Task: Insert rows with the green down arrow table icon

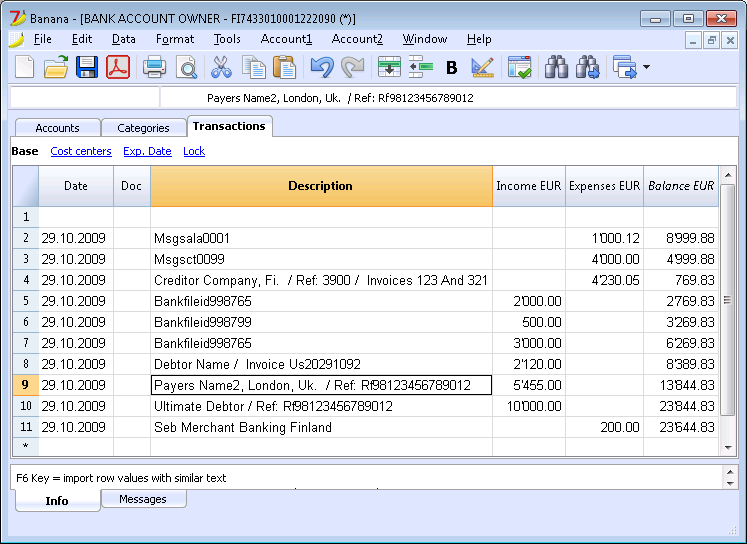Action: (389, 67)
